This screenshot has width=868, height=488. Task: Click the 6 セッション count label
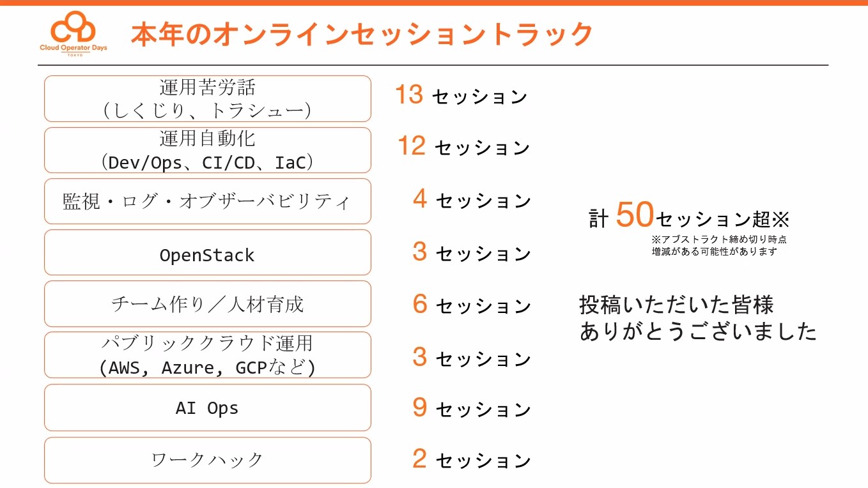(x=472, y=305)
